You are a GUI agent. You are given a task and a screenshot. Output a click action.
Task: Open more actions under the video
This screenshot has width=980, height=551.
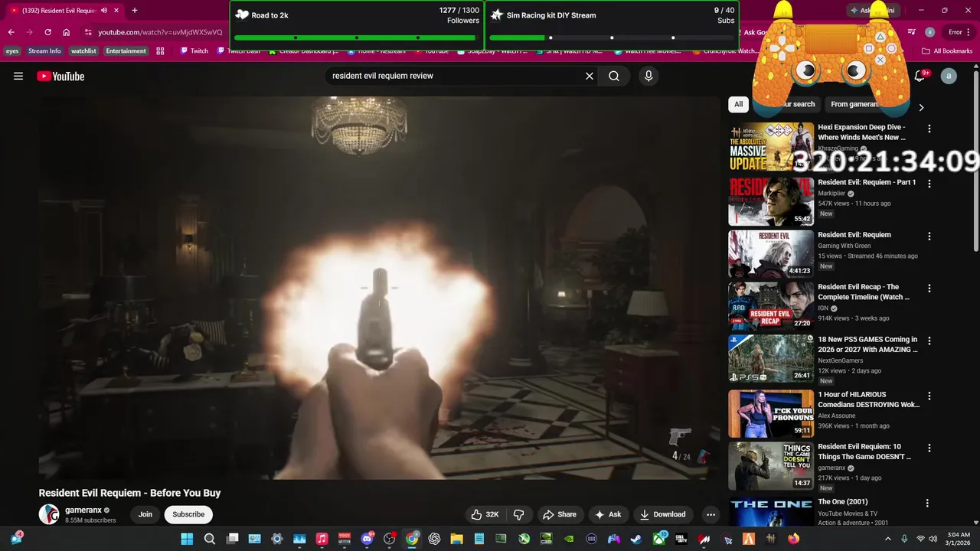pos(710,514)
